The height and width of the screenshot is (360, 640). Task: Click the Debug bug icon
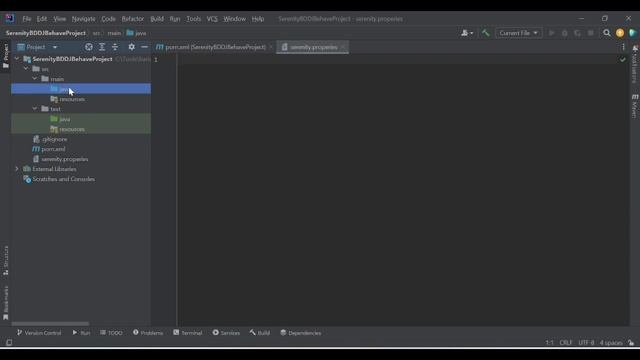tap(564, 33)
